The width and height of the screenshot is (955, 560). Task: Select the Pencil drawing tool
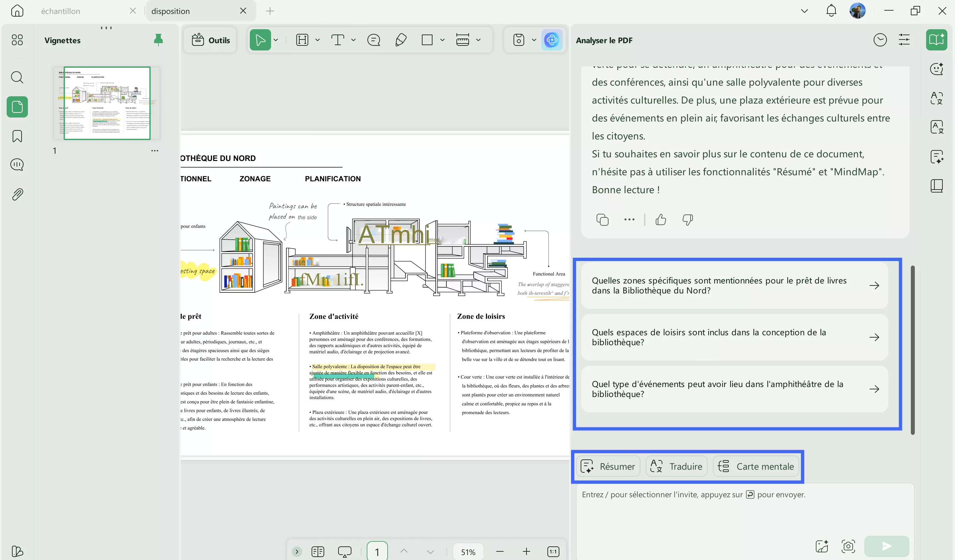[401, 40]
